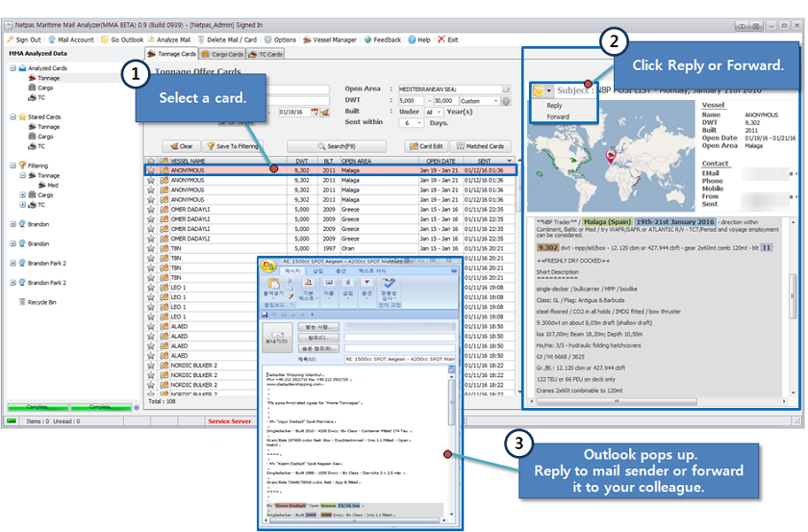Star the first ALAED row
This screenshot has height=532, width=808.
point(150,326)
